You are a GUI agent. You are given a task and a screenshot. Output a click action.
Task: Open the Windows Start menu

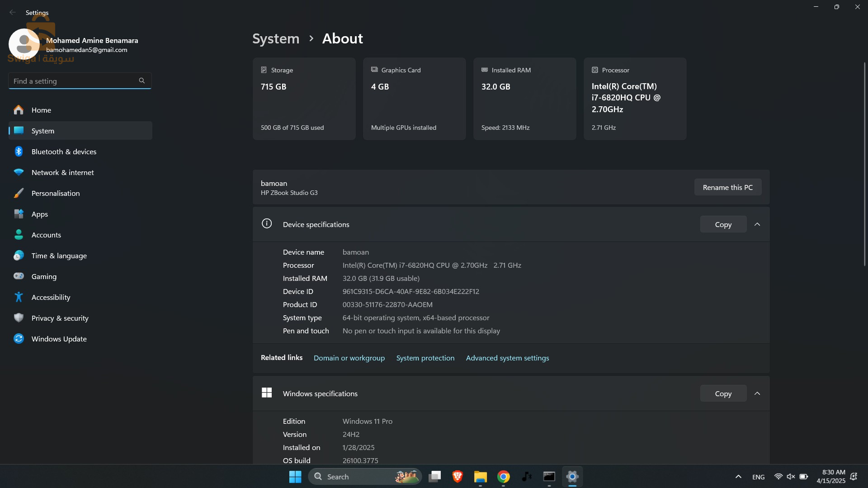[x=295, y=477]
